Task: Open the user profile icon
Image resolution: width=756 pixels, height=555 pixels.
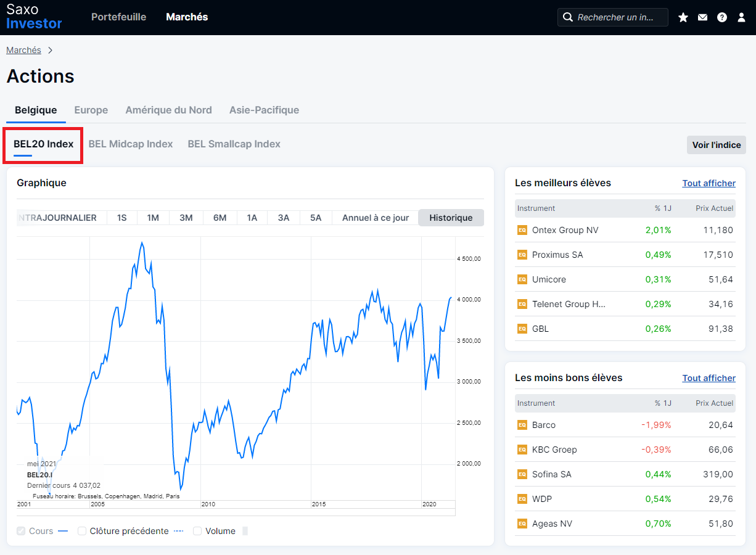Action: pyautogui.click(x=742, y=17)
